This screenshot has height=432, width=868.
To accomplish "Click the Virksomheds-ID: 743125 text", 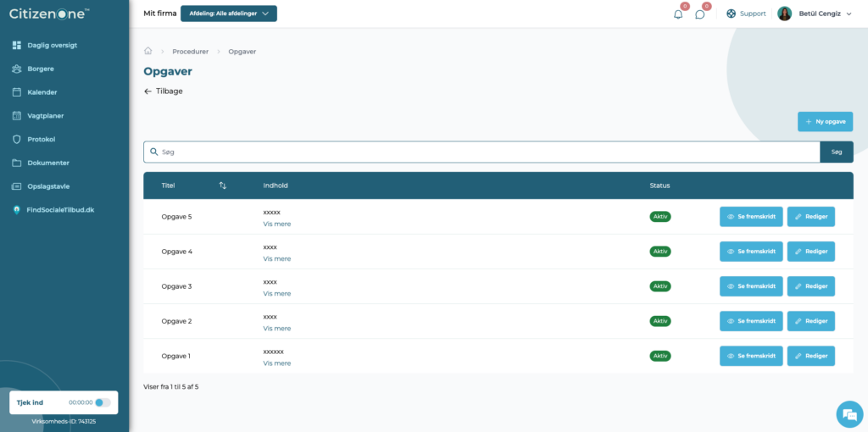I will tap(64, 422).
